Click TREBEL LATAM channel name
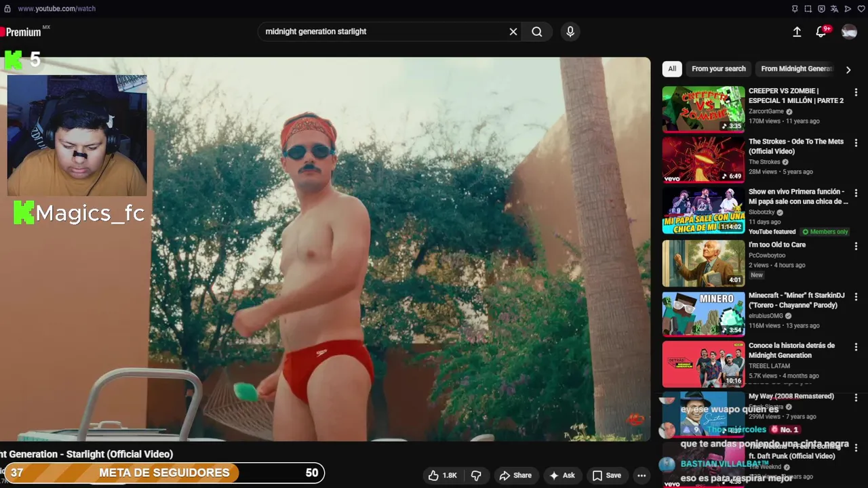Screen dimensions: 868x488 click(769, 366)
